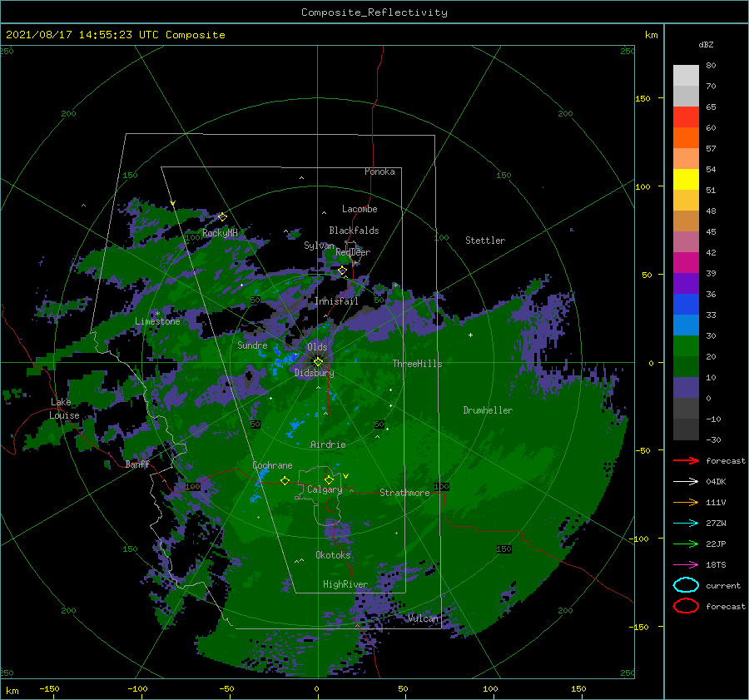Click the Stettler town label

click(x=485, y=241)
